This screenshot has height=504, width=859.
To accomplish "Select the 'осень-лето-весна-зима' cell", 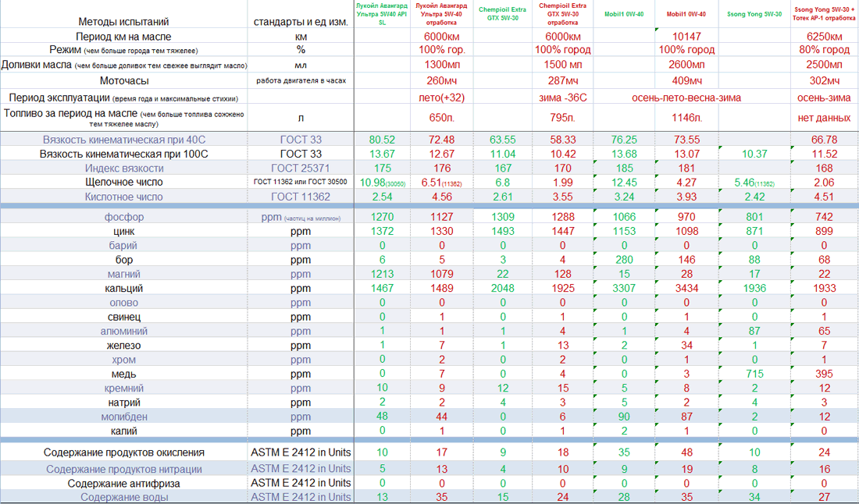I will [686, 98].
